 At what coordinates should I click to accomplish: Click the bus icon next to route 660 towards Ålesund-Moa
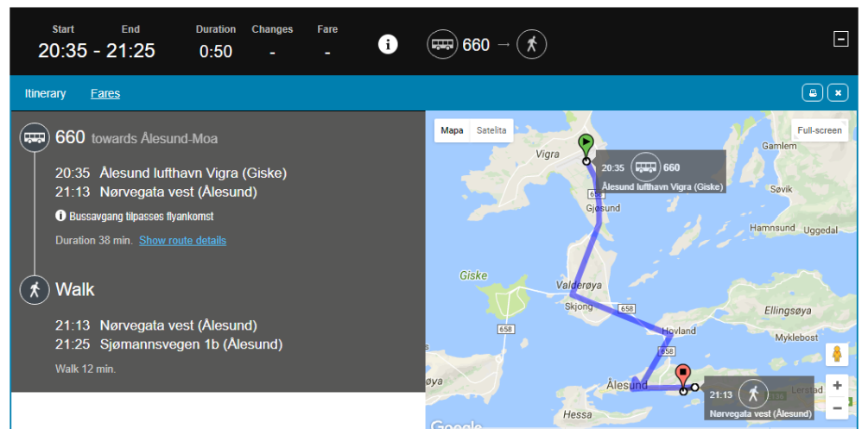[35, 137]
